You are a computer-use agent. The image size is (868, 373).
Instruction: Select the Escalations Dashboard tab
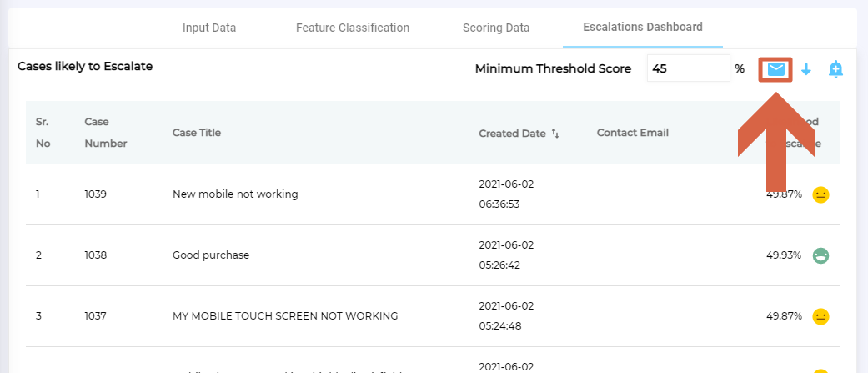tap(643, 27)
